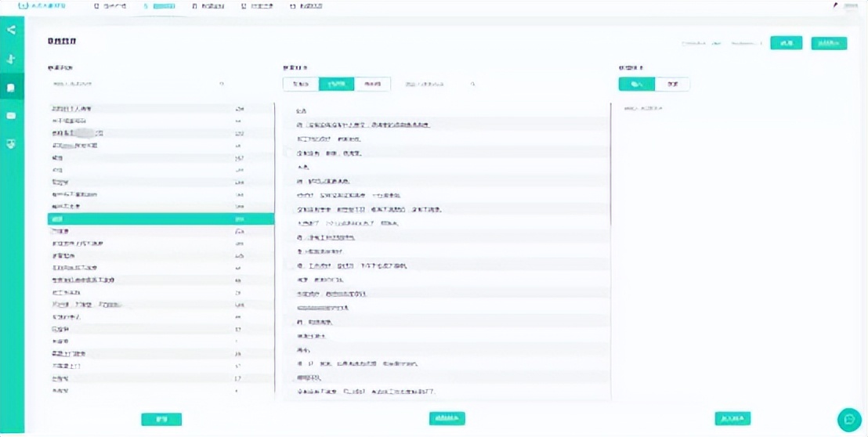868x437 pixels.
Task: Select the green segment of right panel's two-way switch
Action: [x=637, y=84]
